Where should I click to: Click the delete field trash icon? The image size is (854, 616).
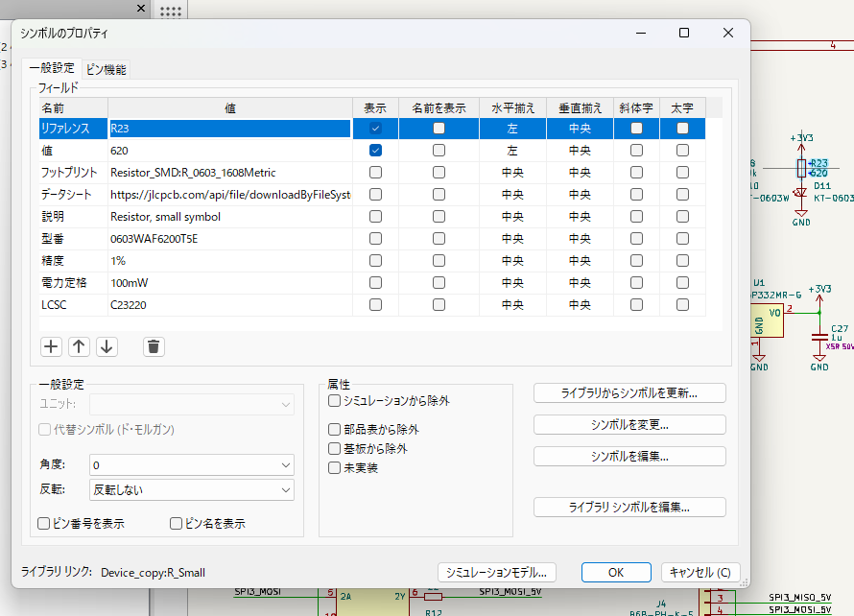pyautogui.click(x=154, y=346)
